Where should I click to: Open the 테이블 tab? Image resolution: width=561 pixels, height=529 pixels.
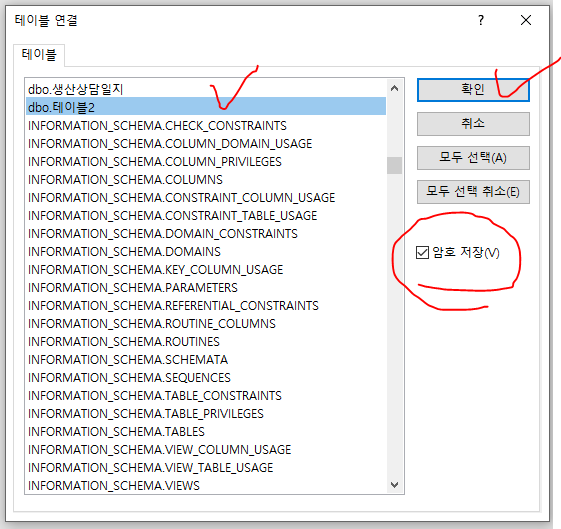click(39, 55)
